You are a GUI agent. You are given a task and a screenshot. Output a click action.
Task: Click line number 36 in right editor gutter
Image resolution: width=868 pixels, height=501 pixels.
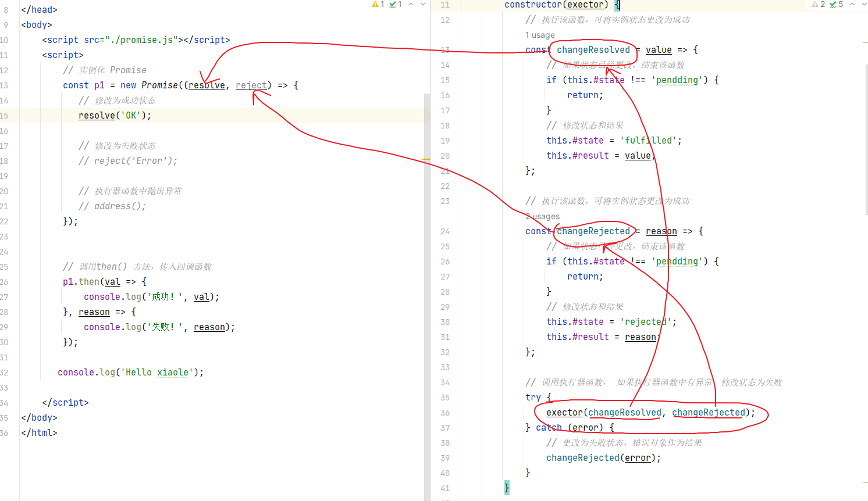click(445, 413)
